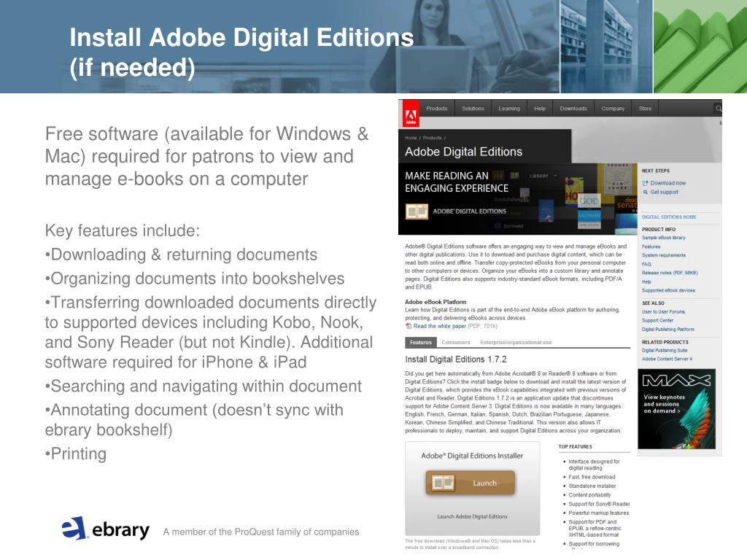Click the Adobe Digital Editions book icon in banner
This screenshot has width=747, height=560.
(417, 211)
